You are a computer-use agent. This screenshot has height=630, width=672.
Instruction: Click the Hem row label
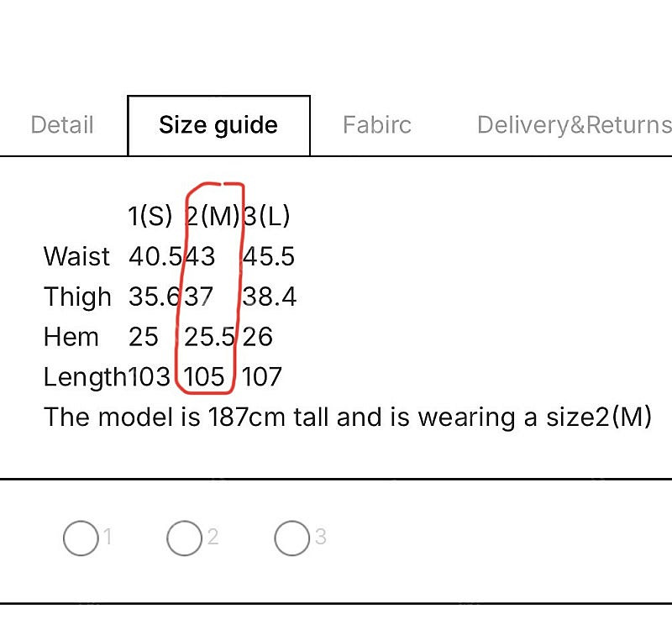click(71, 337)
